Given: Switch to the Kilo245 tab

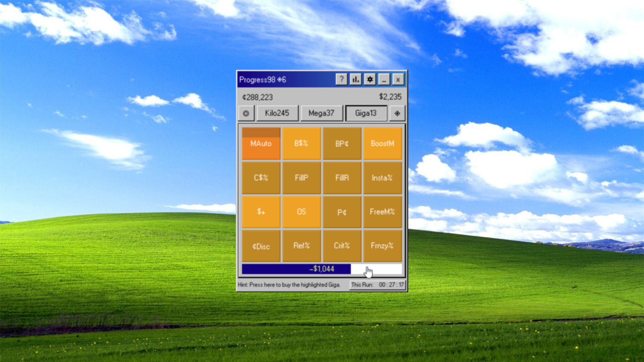Looking at the screenshot, I should [277, 113].
